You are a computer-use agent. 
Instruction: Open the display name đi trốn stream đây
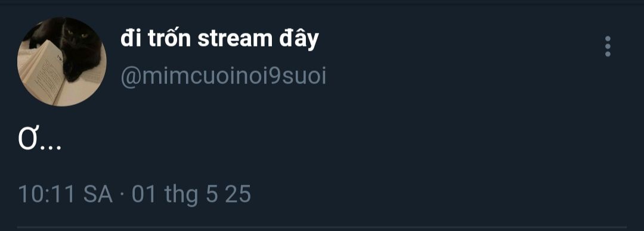pos(219,39)
